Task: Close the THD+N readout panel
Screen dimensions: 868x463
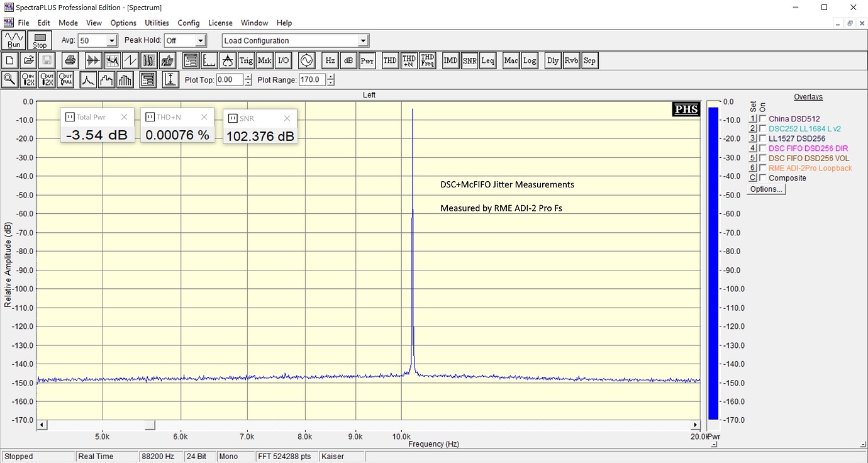Action: coord(204,117)
